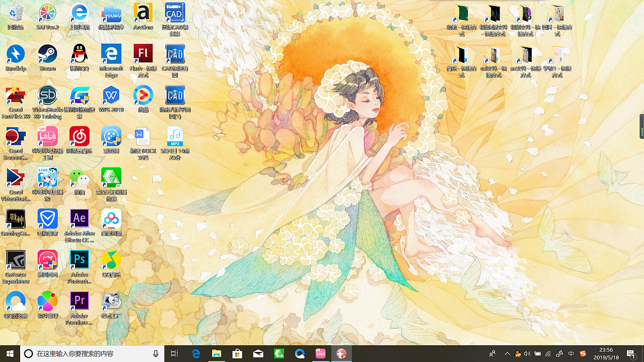Open the Wi-Fi network tray icon
This screenshot has width=644, height=362.
[548, 353]
